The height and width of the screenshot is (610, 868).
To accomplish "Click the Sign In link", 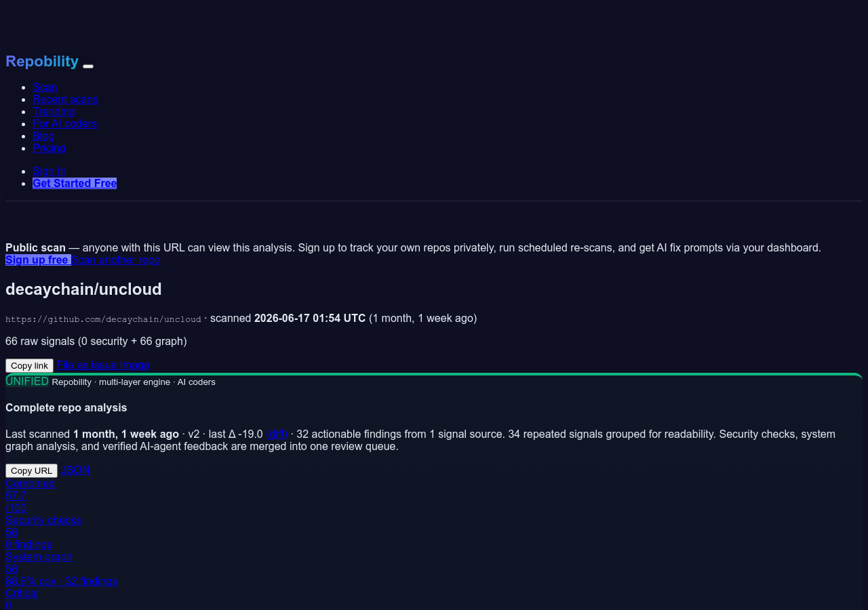I will click(50, 171).
